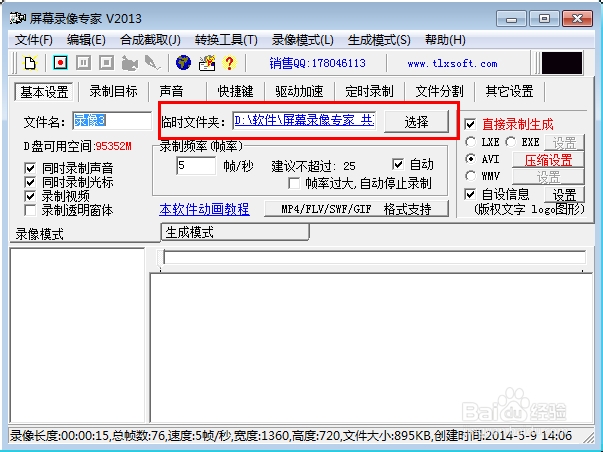
Task: Click the 压缩设置 button
Action: (548, 160)
